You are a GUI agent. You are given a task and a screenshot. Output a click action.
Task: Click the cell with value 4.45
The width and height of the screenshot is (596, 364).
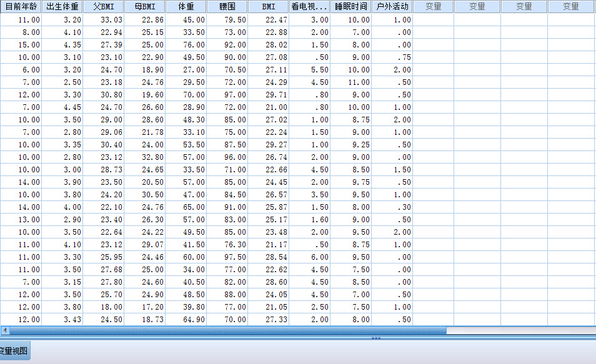coord(62,107)
